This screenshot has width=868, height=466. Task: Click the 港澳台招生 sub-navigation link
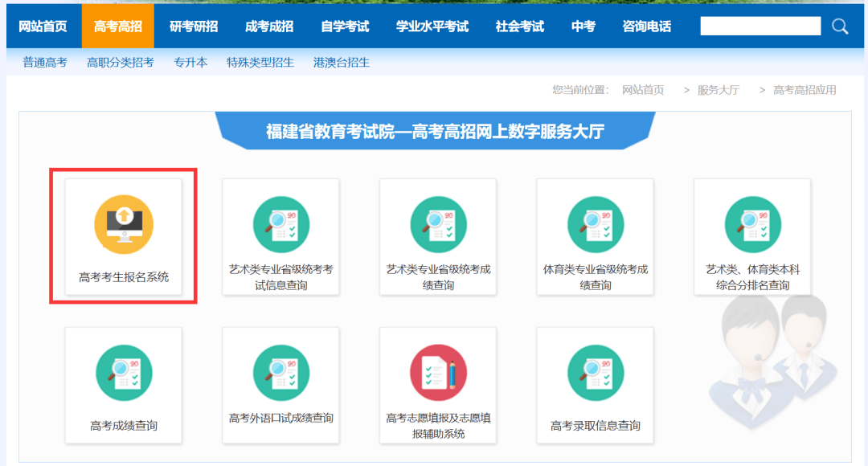(342, 62)
